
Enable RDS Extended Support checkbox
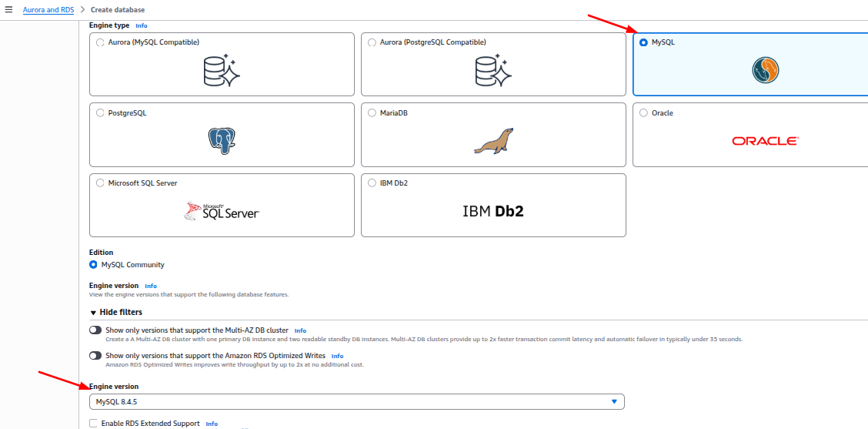pos(94,423)
